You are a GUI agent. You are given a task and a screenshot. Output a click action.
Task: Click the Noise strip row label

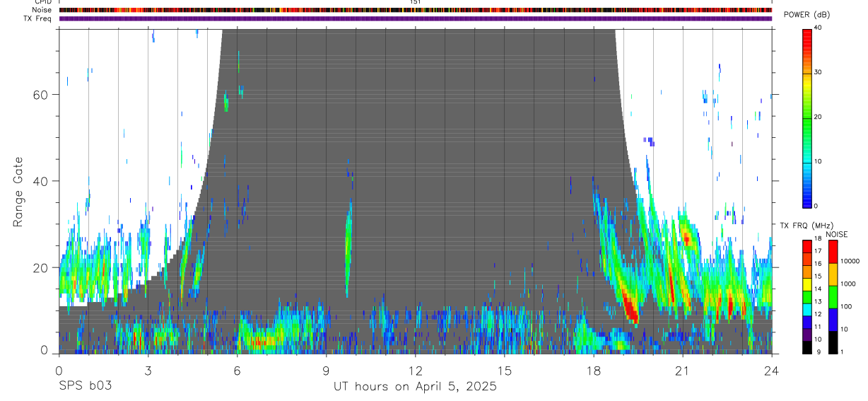click(42, 10)
